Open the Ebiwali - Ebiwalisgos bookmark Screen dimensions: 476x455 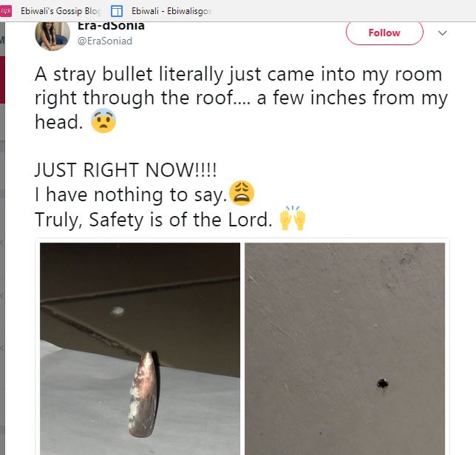point(171,11)
